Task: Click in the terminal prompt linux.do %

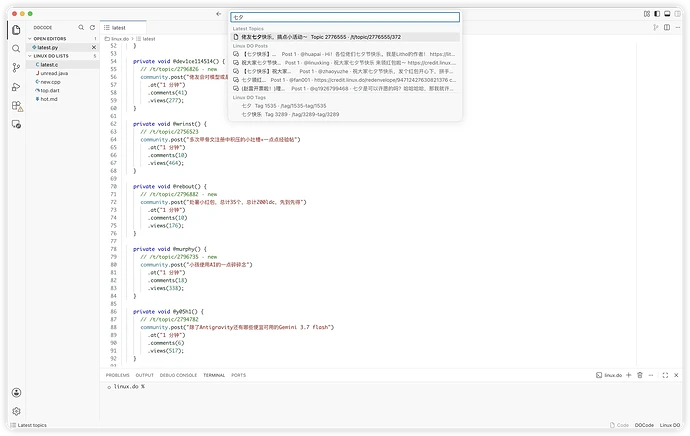Action: coord(129,387)
